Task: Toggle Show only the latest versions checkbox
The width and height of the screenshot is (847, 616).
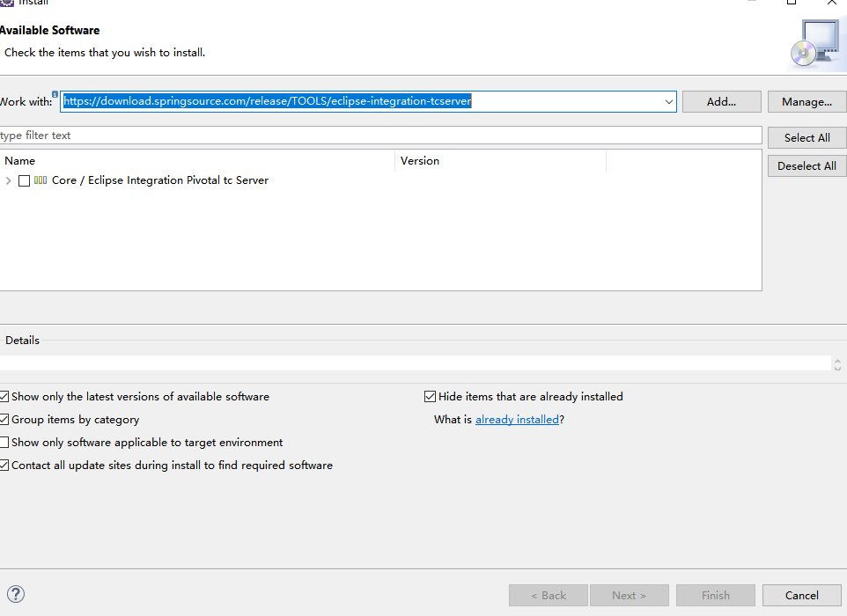Action: click(4, 397)
